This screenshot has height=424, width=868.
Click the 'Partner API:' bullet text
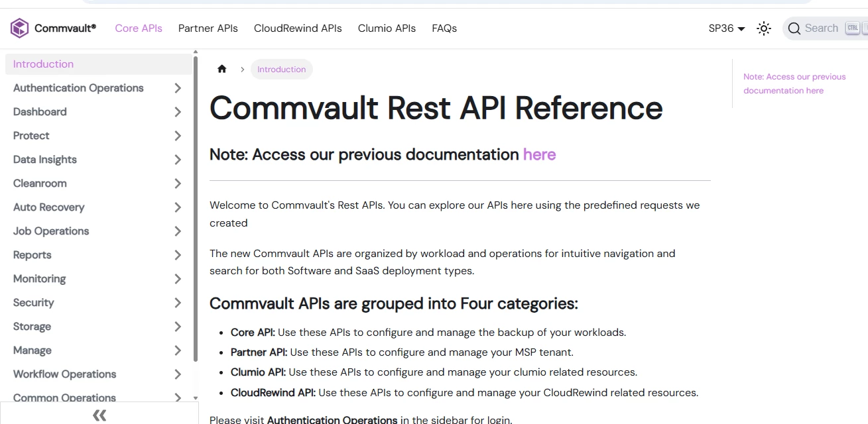tap(259, 352)
